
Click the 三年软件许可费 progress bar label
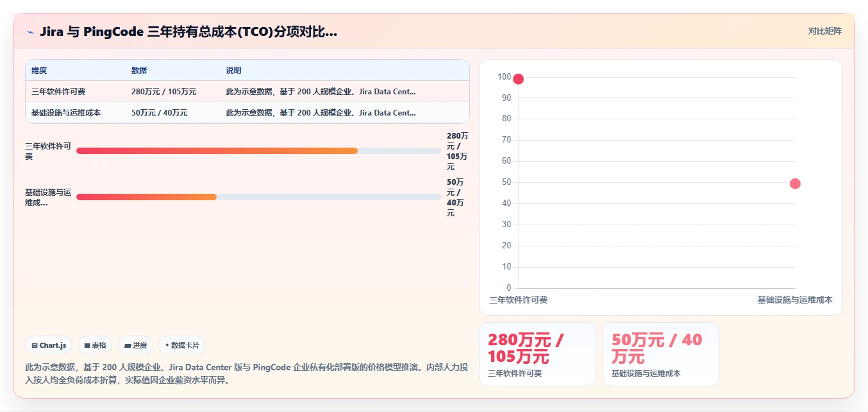48,151
